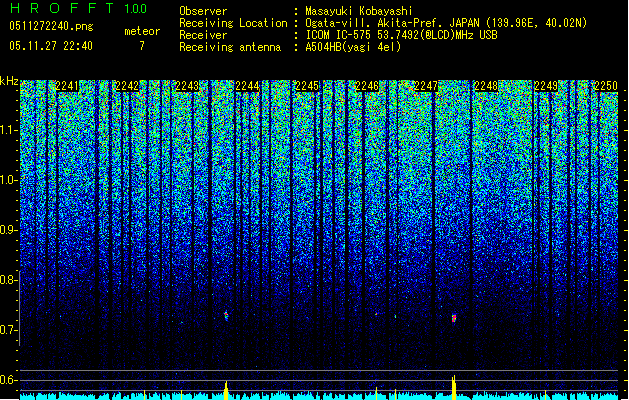The height and width of the screenshot is (400, 629).
Task: Click the 0.9 kHz axis label
Action: pyautogui.click(x=8, y=230)
